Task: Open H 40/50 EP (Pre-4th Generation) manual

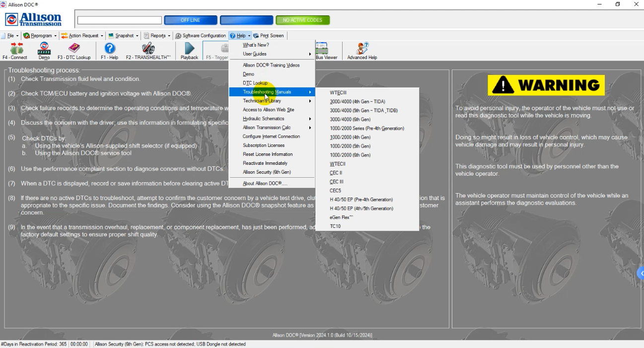Action: pos(367,200)
